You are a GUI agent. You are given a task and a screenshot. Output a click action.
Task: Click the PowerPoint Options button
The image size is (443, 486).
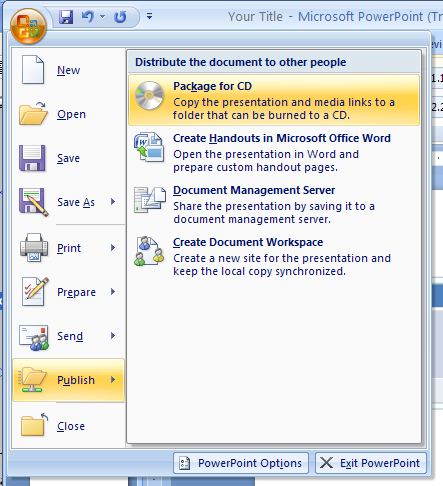point(241,463)
